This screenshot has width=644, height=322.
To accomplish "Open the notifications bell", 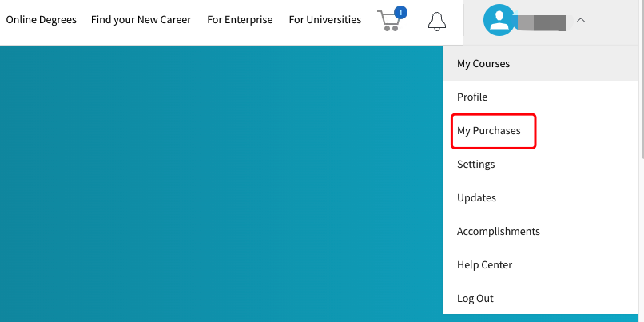I will pos(436,21).
